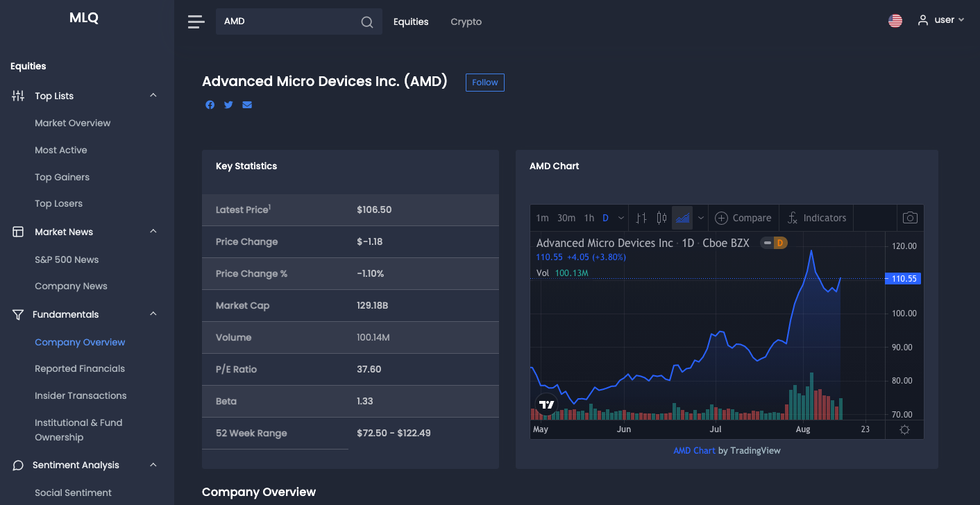Open chart settings gear icon
This screenshot has height=505, width=980.
pyautogui.click(x=904, y=429)
